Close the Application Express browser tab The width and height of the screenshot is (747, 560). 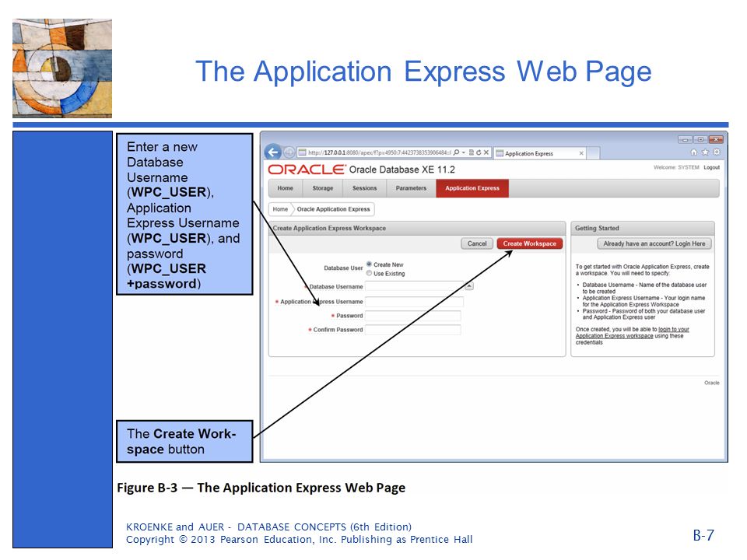[x=581, y=153]
